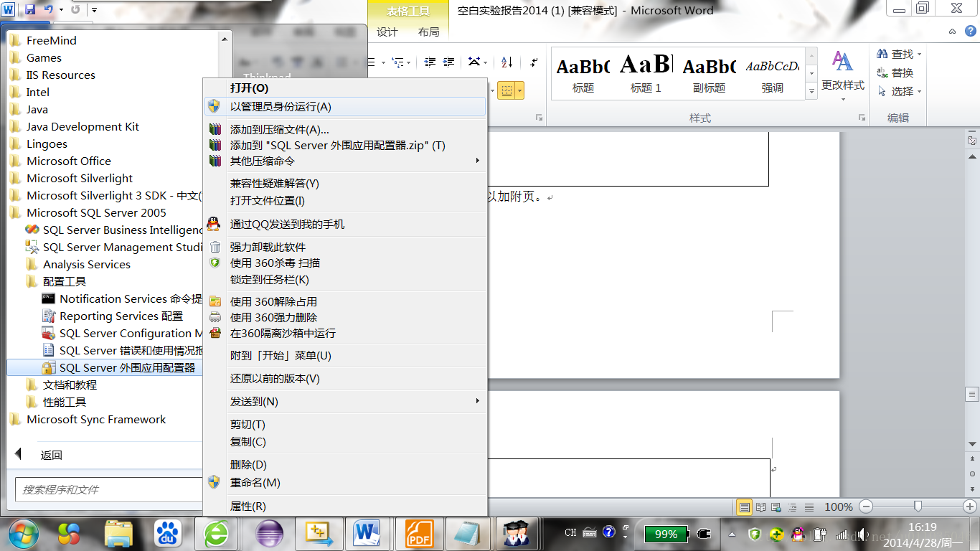Click Word's vertical scrollbar thumb
Screen dimensions: 980x551
click(972, 394)
